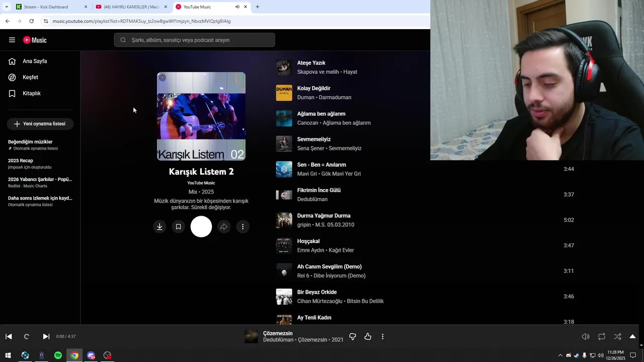Click the loading play/pause control
The height and width of the screenshot is (362, 644).
pyautogui.click(x=27, y=336)
